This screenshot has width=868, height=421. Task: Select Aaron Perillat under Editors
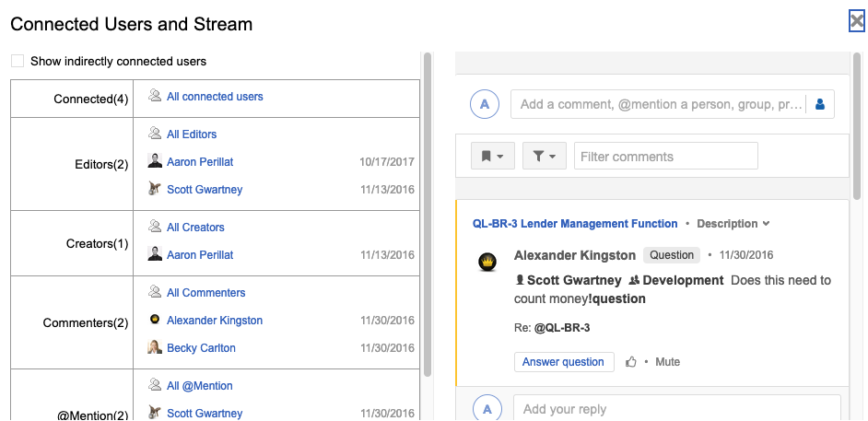point(200,162)
